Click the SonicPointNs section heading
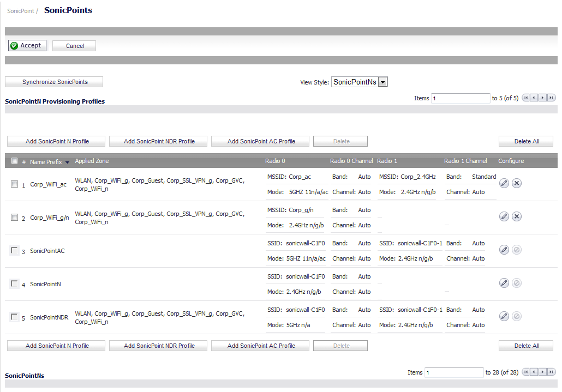 tap(25, 376)
